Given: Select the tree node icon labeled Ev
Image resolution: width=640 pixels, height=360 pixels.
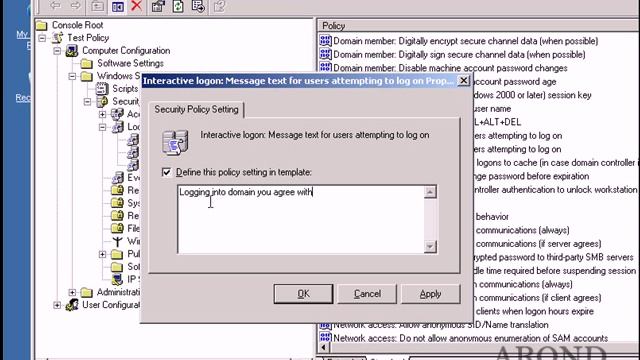Looking at the screenshot, I should 118,178.
